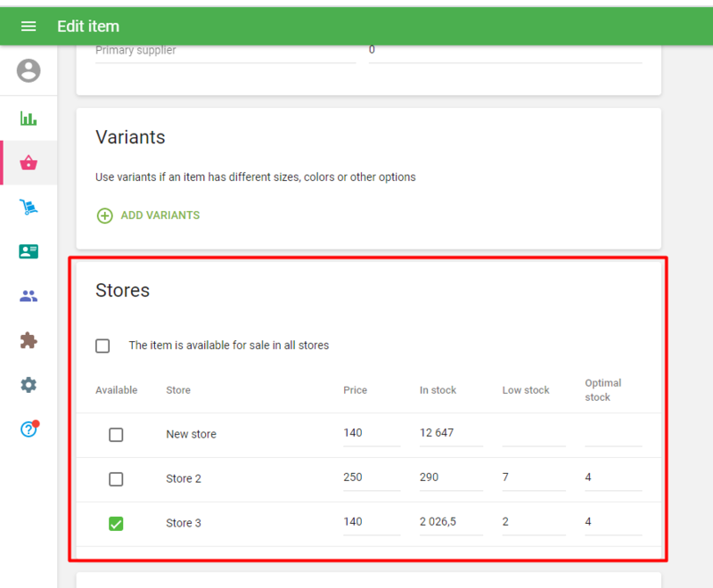The image size is (713, 588).
Task: Select the Items basket icon
Action: point(29,162)
